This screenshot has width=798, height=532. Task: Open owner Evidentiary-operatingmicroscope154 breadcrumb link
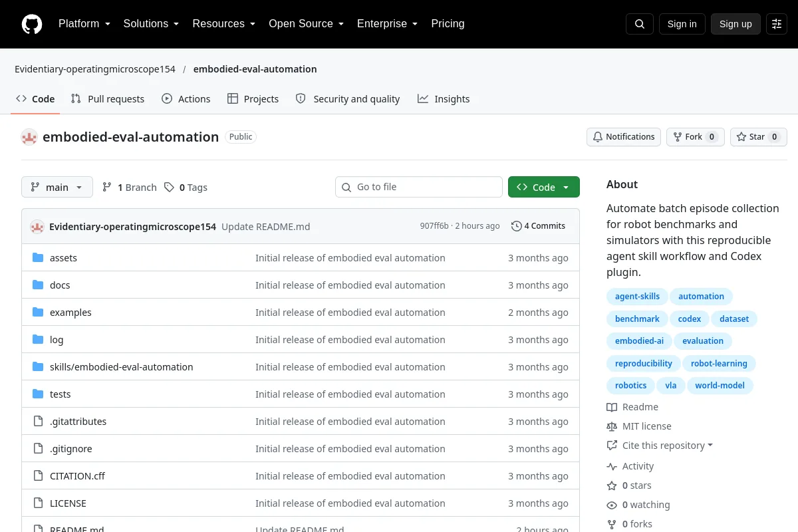[x=95, y=69]
